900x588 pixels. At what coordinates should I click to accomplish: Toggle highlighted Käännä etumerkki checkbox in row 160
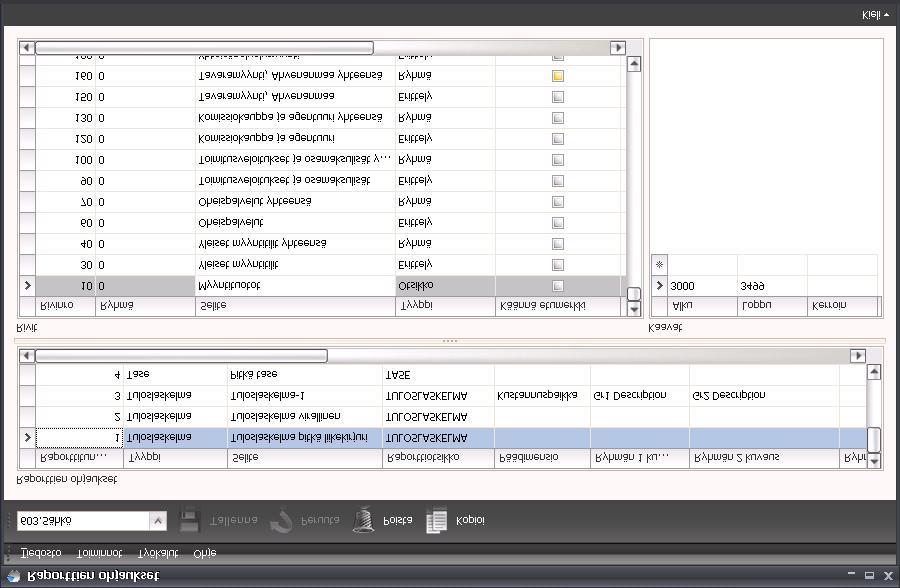coord(557,76)
